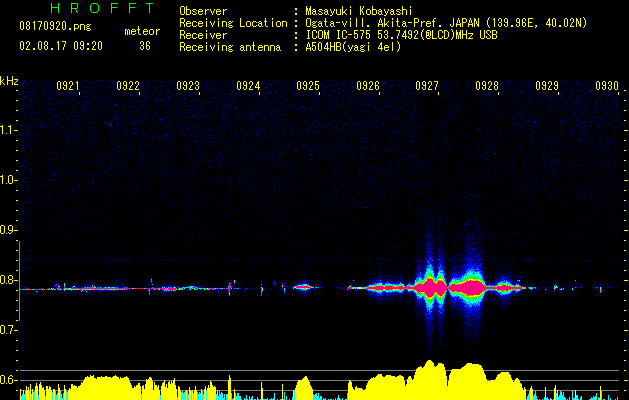This screenshot has width=629, height=400.
Task: Click the 0.7 kHz frequency label
Action: coord(8,330)
